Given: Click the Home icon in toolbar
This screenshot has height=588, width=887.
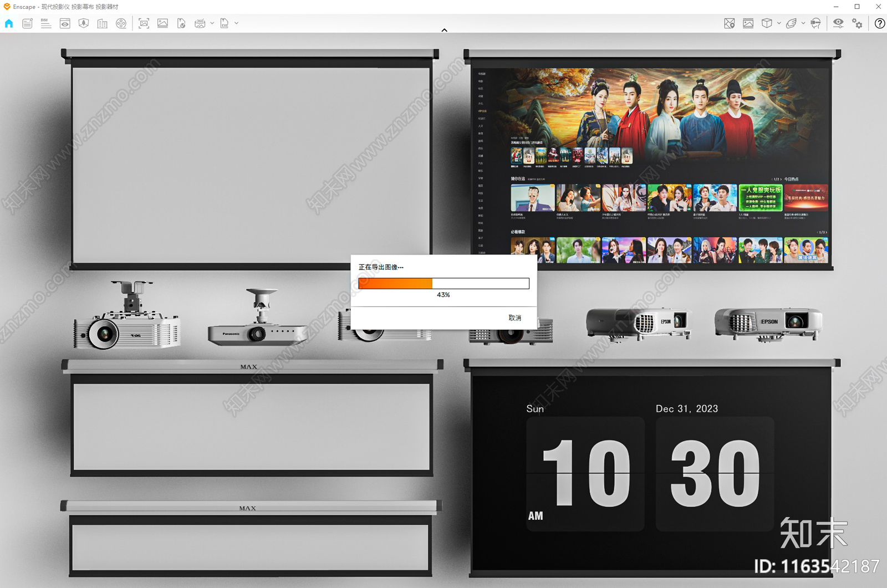Looking at the screenshot, I should [x=9, y=23].
